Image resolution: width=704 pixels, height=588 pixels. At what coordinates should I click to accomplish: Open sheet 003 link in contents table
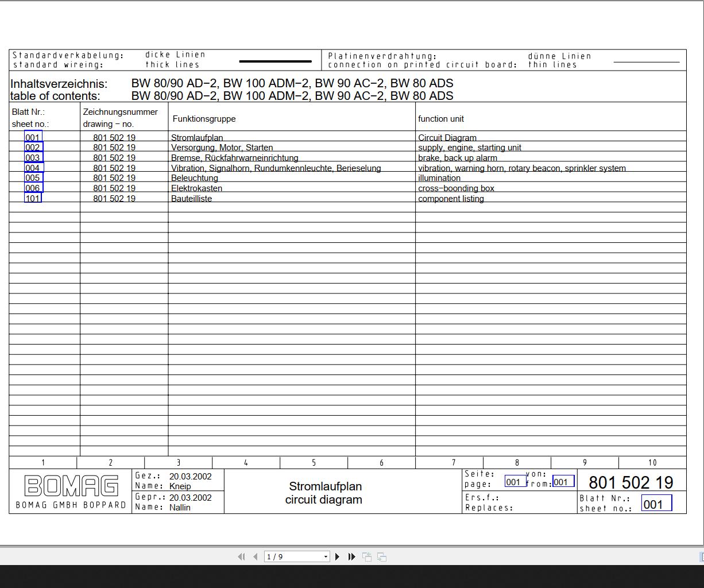pos(33,157)
